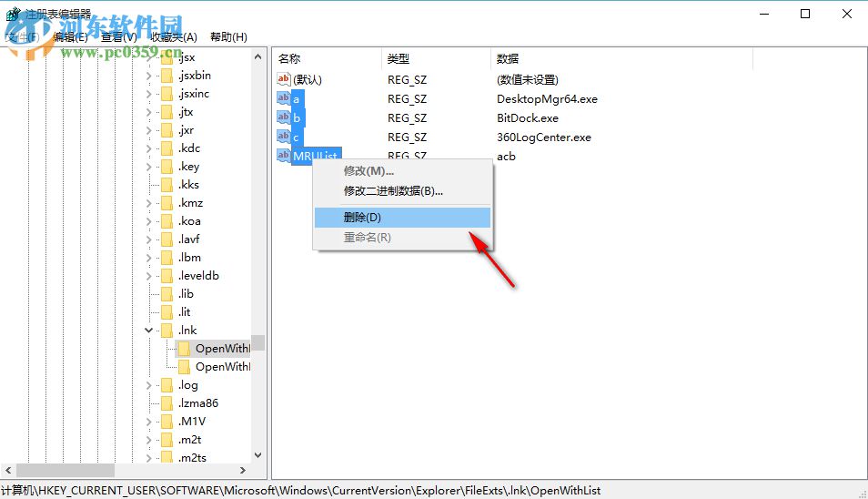
Task: Open the 帮助(H) menu
Action: coord(228,37)
